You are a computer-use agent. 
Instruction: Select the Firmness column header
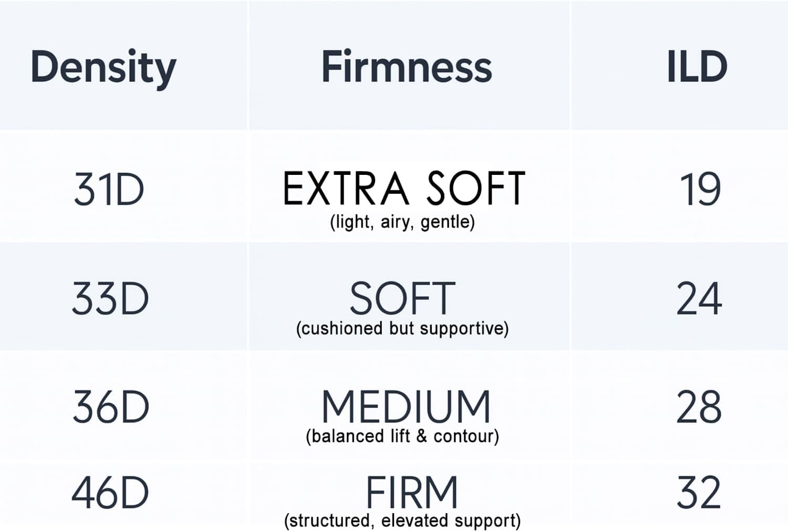[407, 67]
